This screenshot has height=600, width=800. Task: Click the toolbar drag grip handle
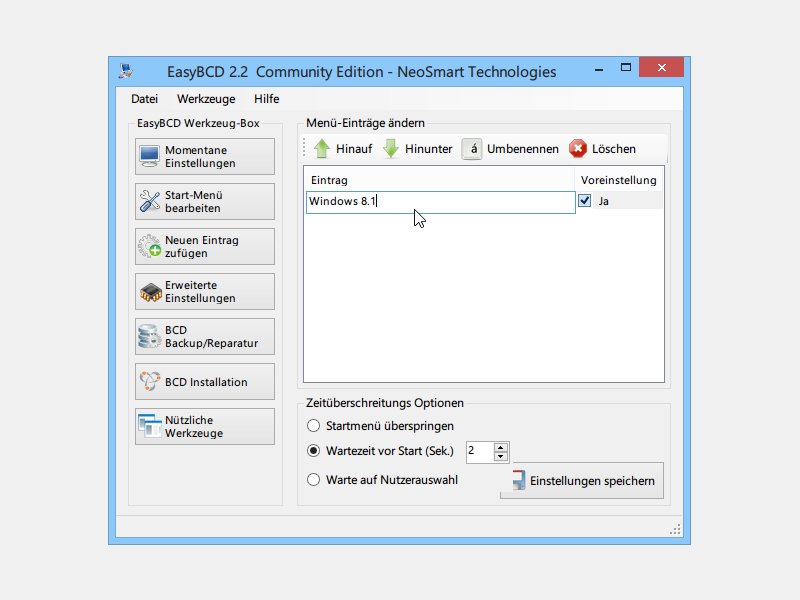pos(304,148)
